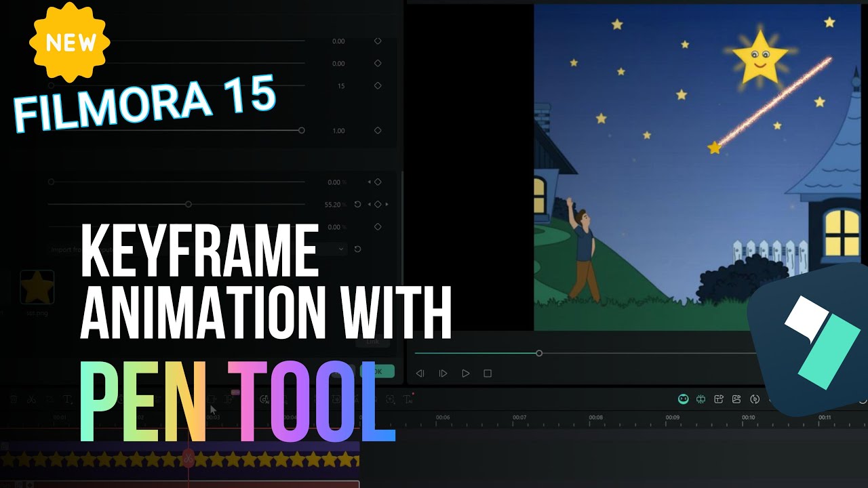This screenshot has width=868, height=488.
Task: Click the slider handle on the 1.00 row
Action: point(302,130)
